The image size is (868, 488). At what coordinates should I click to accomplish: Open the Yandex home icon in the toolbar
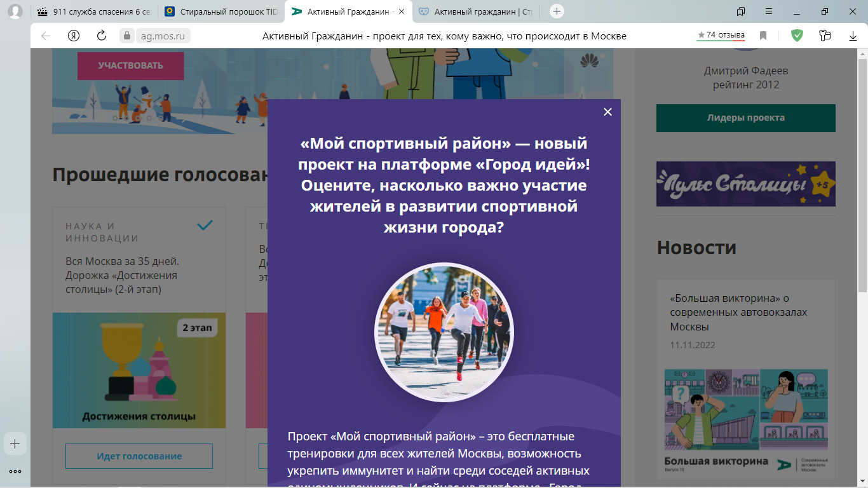point(74,36)
